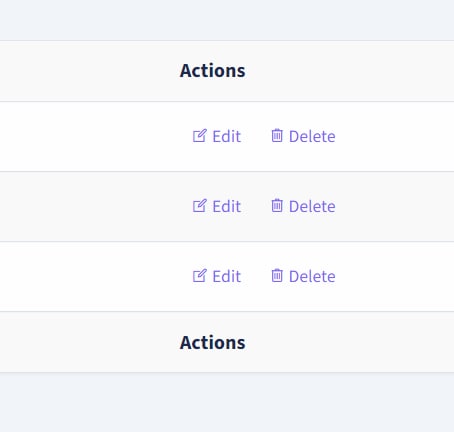Activate the Delete link in the second row
Viewport: 454px width, 432px height.
coord(303,206)
